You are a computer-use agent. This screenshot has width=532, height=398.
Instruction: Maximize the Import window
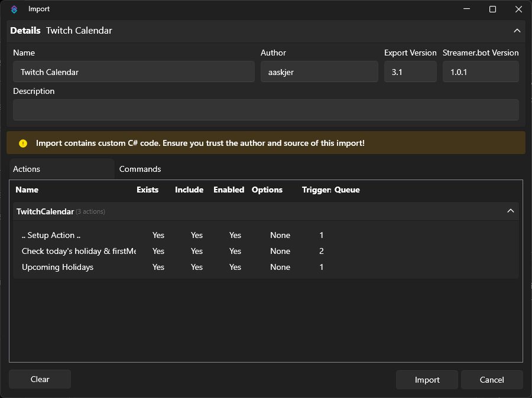click(x=492, y=9)
